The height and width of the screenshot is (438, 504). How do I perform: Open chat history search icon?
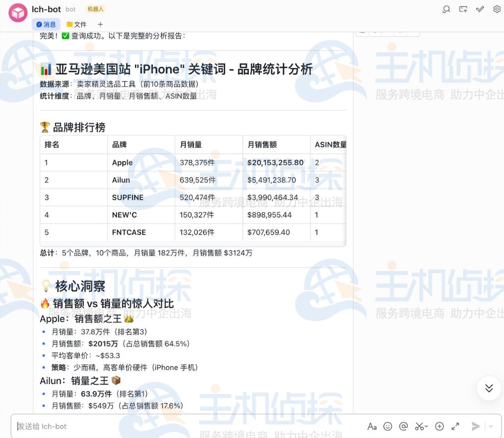coord(447,9)
